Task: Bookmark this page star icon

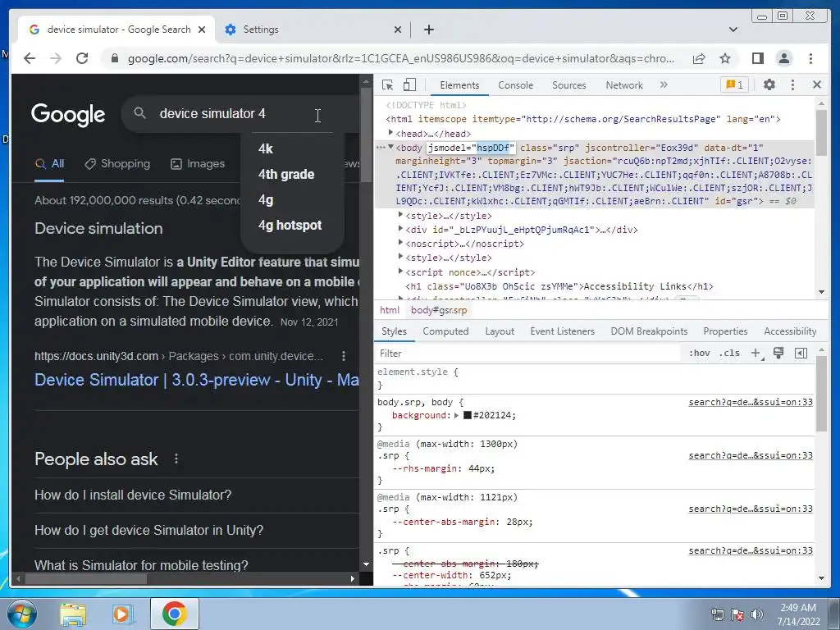Action: 725,58
